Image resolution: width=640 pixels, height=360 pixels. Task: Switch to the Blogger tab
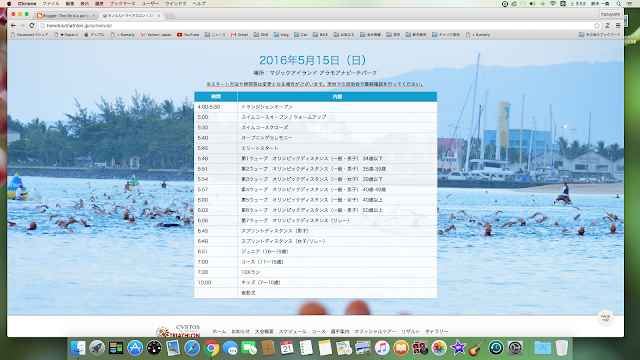coord(65,16)
